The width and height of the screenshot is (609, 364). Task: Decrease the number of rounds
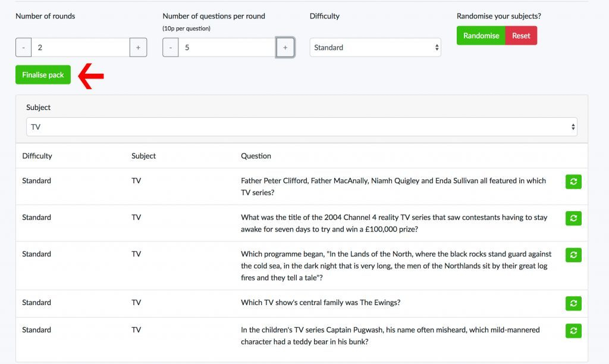23,48
